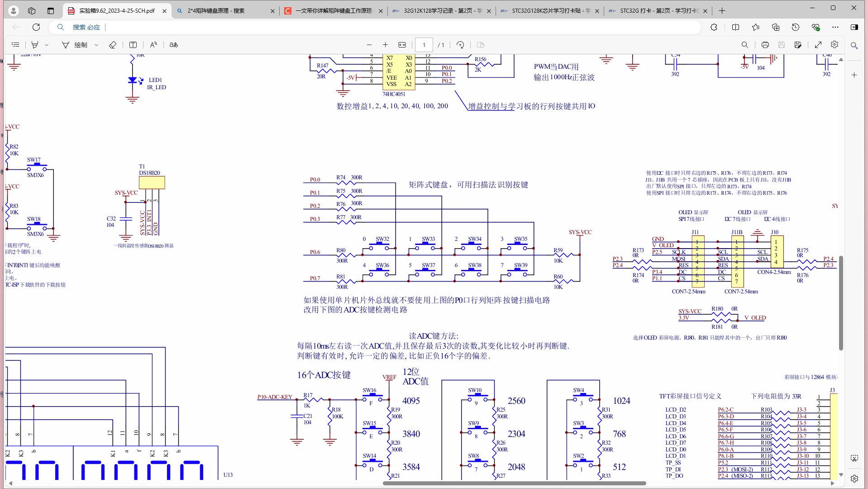868x489 pixels.
Task: Open sidebar search
Action: click(x=854, y=46)
